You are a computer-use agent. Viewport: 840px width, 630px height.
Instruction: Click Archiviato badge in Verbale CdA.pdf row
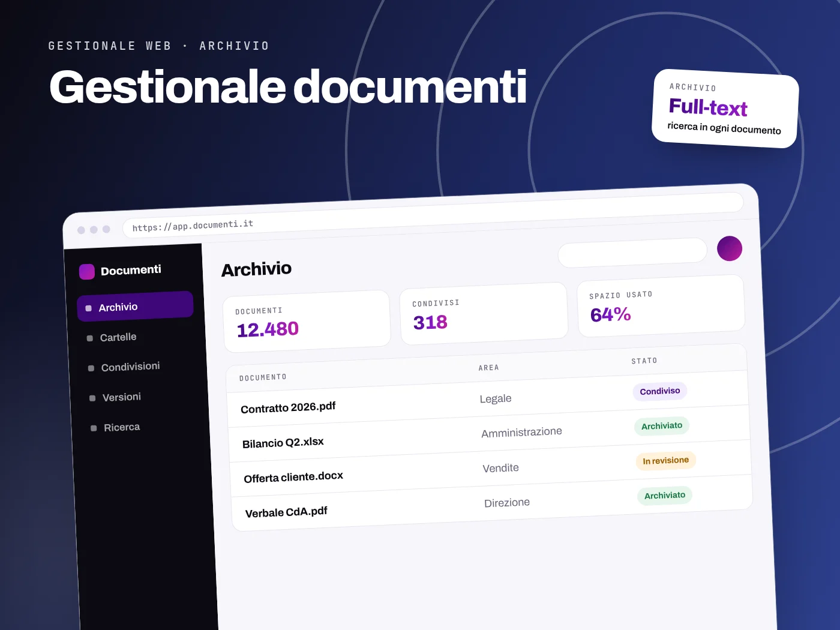click(x=665, y=496)
